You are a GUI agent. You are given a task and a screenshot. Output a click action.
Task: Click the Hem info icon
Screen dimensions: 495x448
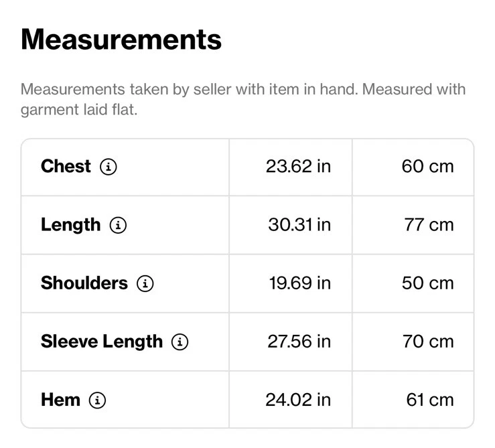pyautogui.click(x=98, y=400)
